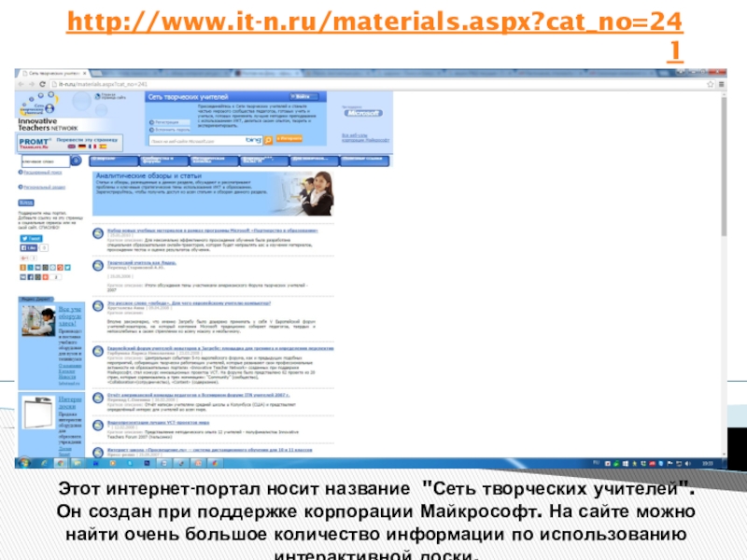Click the Яндекс Директ ad label
747x560 pixels.
(x=35, y=299)
